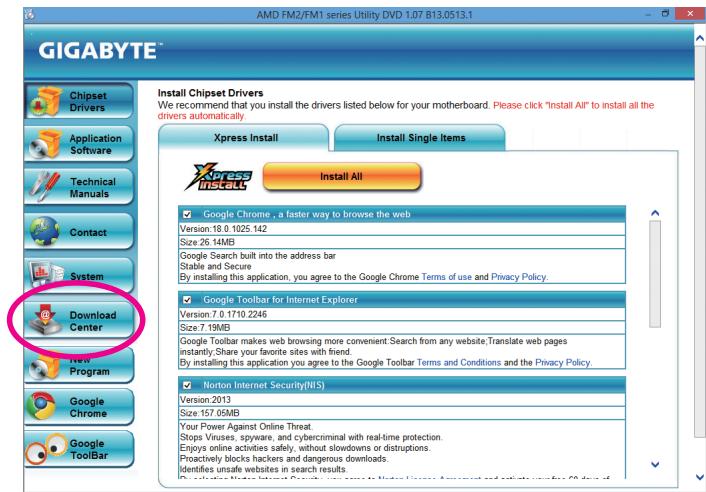
Task: Click driver list scroll up arrow
Action: coord(655,213)
